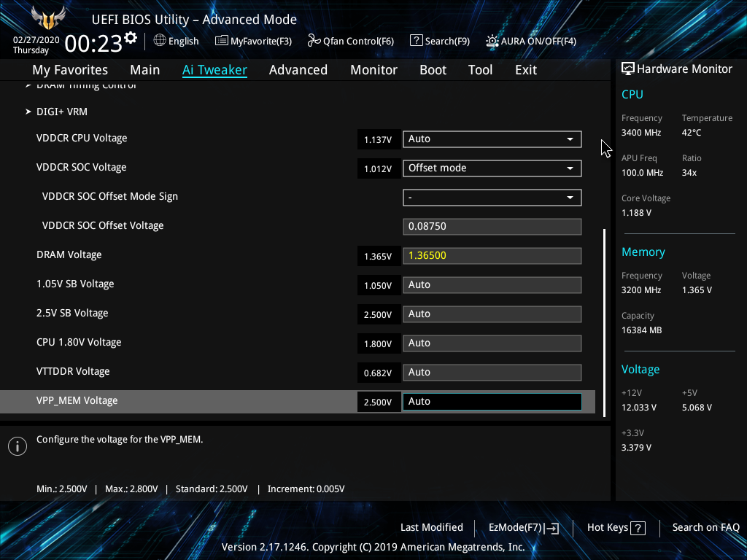Switch to Main tab

click(145, 70)
